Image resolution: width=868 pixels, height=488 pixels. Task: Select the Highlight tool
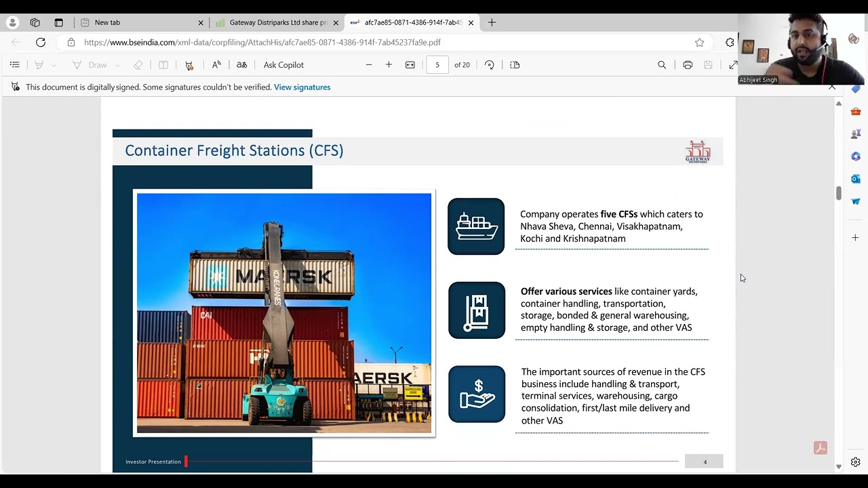click(39, 65)
